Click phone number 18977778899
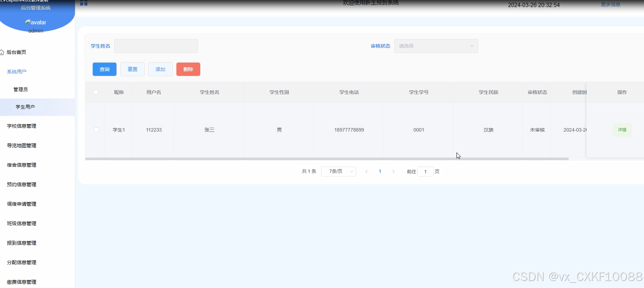 (x=349, y=130)
